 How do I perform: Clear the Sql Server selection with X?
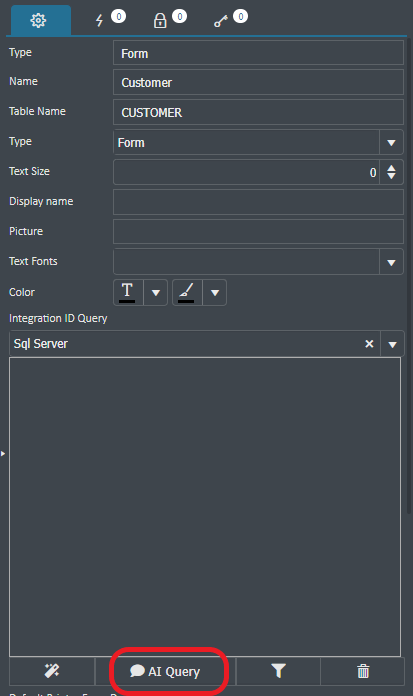pyautogui.click(x=369, y=344)
